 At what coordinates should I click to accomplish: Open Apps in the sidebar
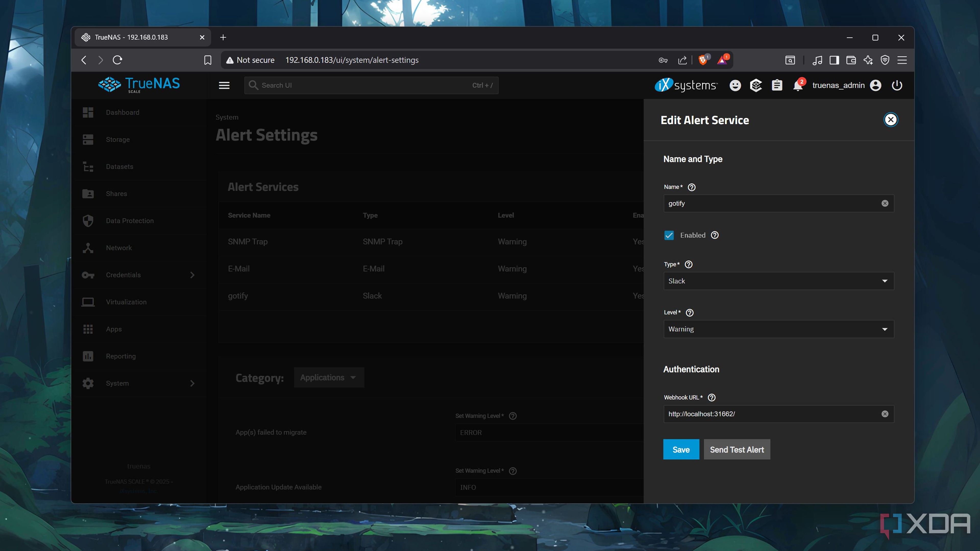point(139,329)
